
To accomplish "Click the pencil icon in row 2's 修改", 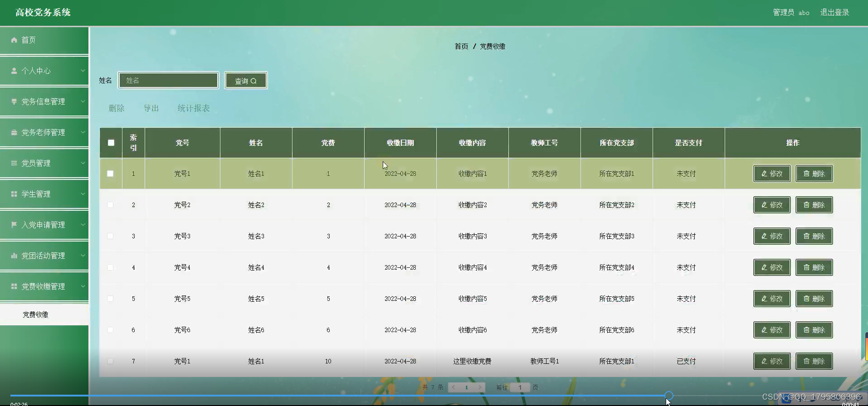I will point(764,205).
